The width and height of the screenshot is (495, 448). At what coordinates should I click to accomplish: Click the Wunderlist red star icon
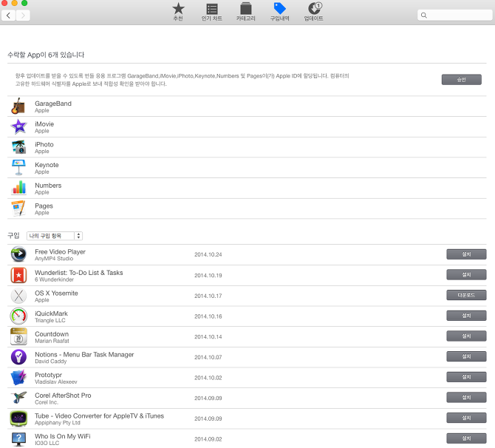point(18,275)
